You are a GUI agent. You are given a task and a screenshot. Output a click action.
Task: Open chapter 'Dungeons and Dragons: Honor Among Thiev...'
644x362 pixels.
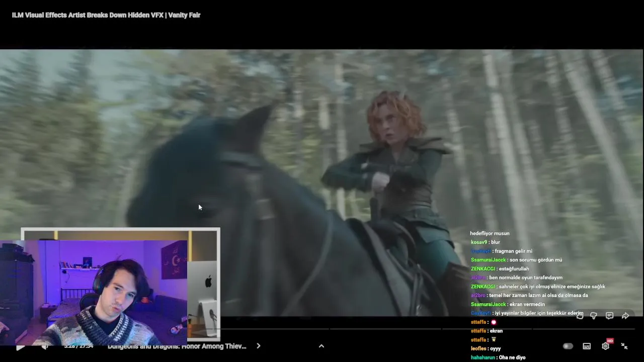(x=177, y=346)
